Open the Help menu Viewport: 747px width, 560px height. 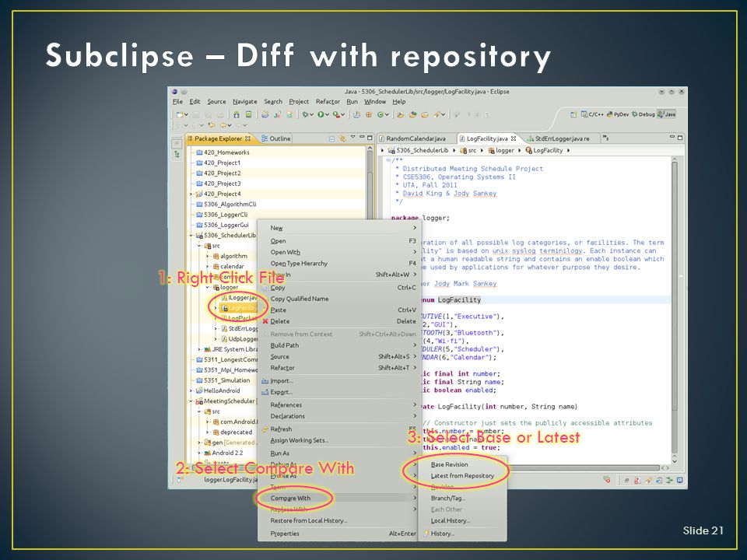coord(398,101)
